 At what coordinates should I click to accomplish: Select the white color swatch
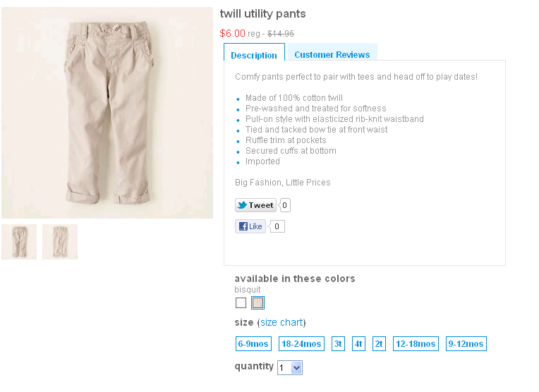click(241, 303)
